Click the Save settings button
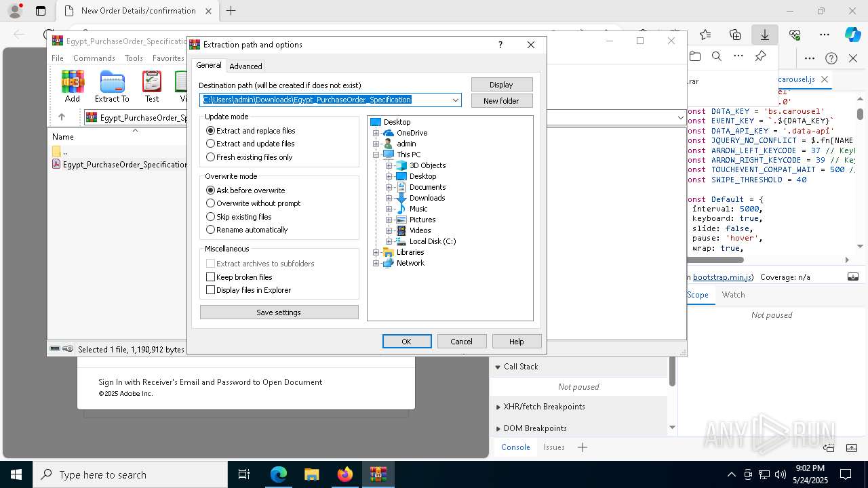The height and width of the screenshot is (488, 868). click(x=279, y=312)
